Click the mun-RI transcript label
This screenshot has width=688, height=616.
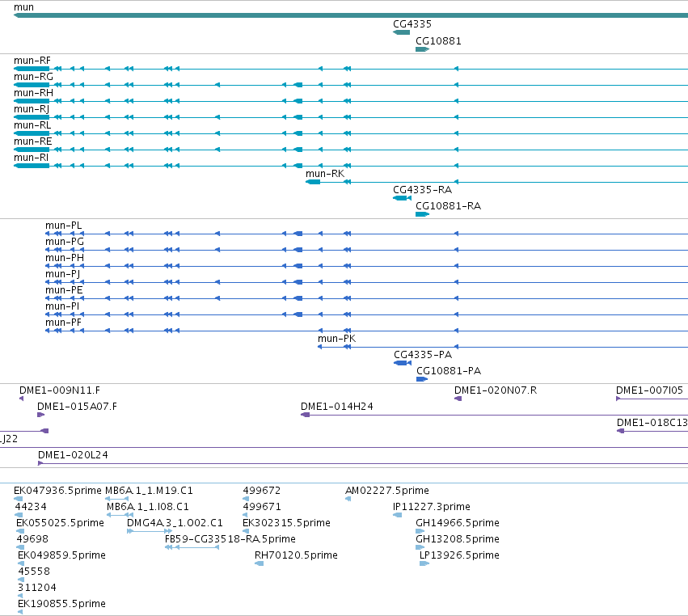[x=31, y=158]
